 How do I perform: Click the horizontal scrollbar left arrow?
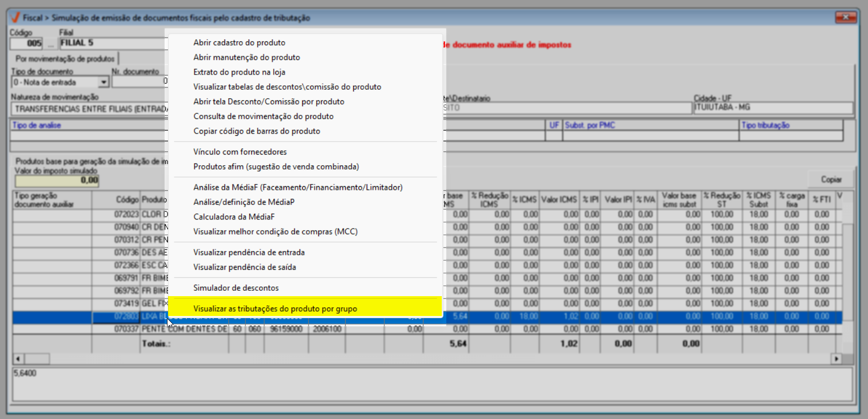pos(18,358)
